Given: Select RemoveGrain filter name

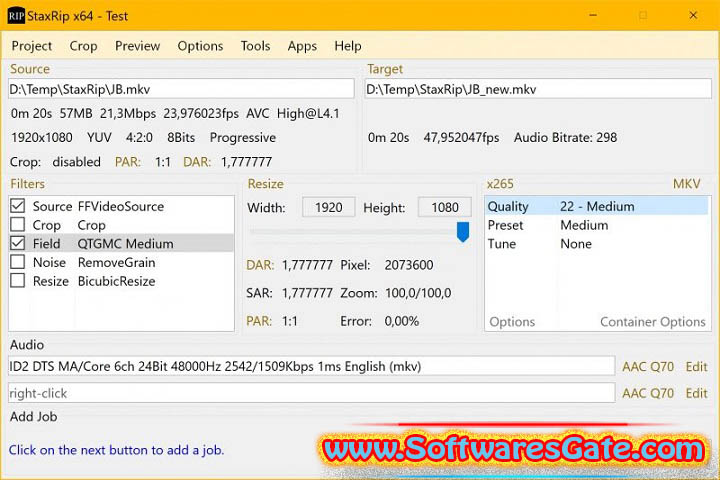Looking at the screenshot, I should pos(117,262).
